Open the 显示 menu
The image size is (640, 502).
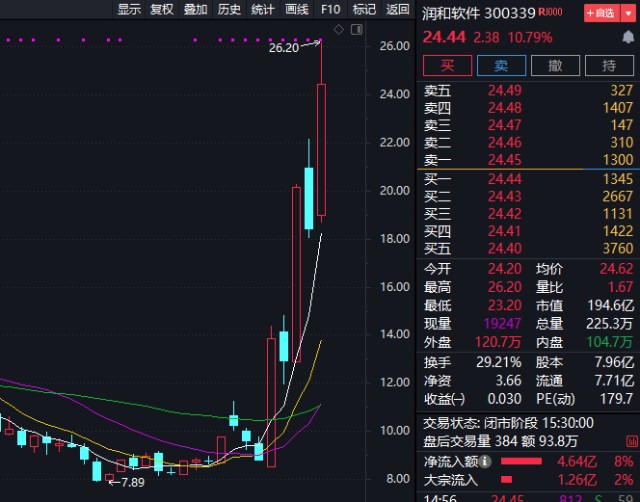coord(129,9)
